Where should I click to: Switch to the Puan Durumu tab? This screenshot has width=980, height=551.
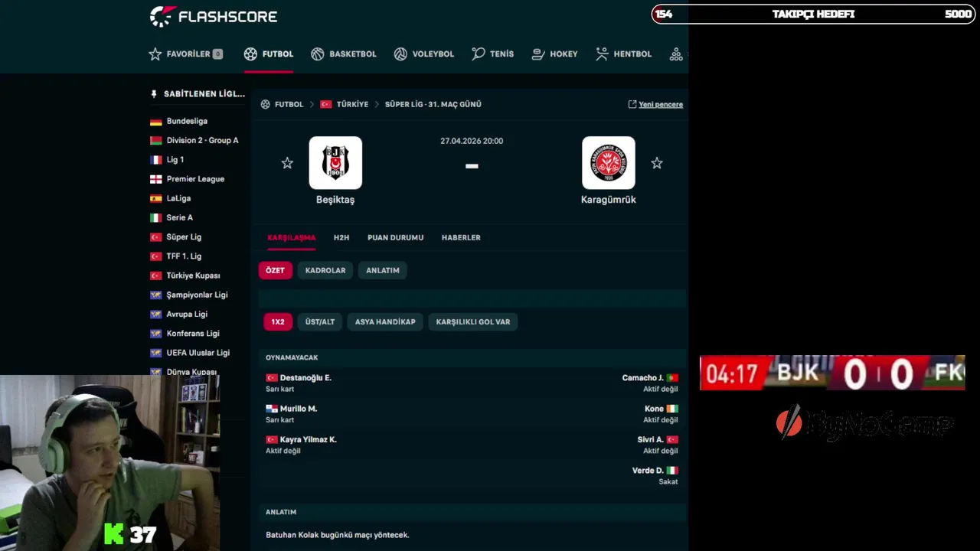coord(396,237)
